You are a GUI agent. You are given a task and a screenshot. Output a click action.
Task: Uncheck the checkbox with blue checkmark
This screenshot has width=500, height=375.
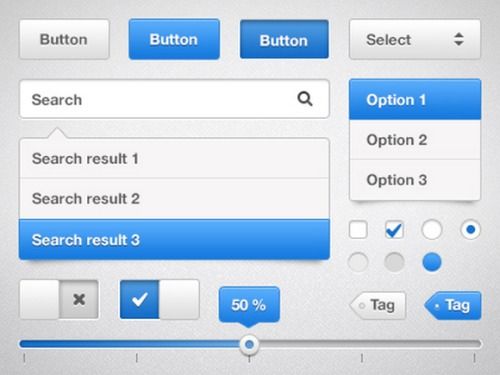click(394, 229)
